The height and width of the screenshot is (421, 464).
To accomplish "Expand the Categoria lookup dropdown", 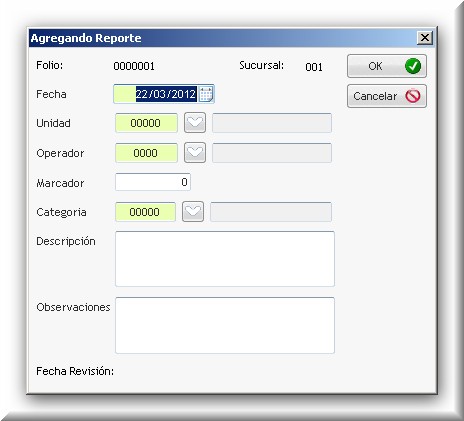I will (x=193, y=212).
